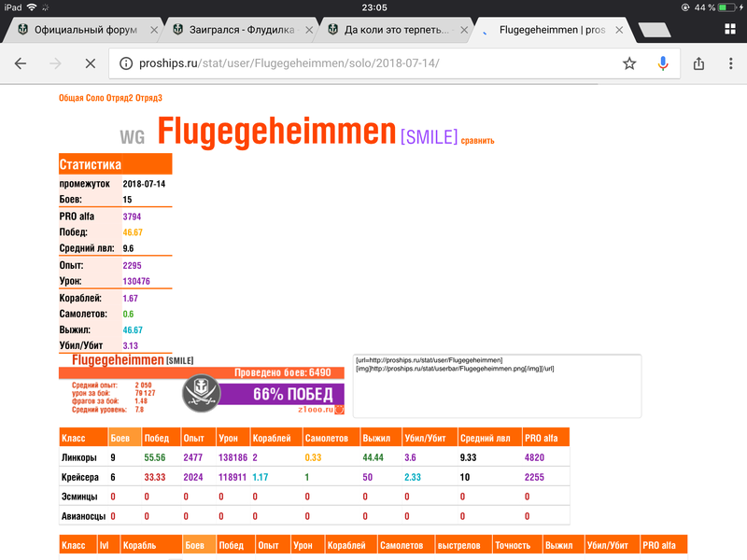Click Крейсера win rate 33.33
Viewport: 747px width, 560px height.
coord(155,477)
